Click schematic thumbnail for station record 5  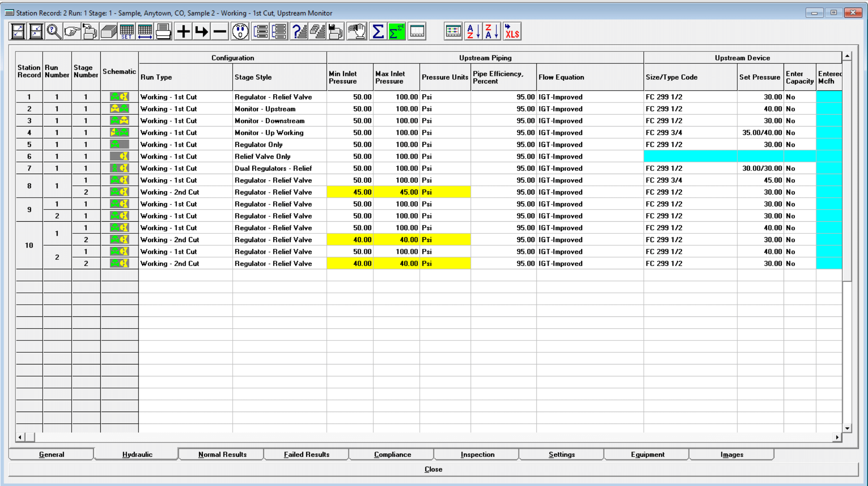(x=119, y=144)
